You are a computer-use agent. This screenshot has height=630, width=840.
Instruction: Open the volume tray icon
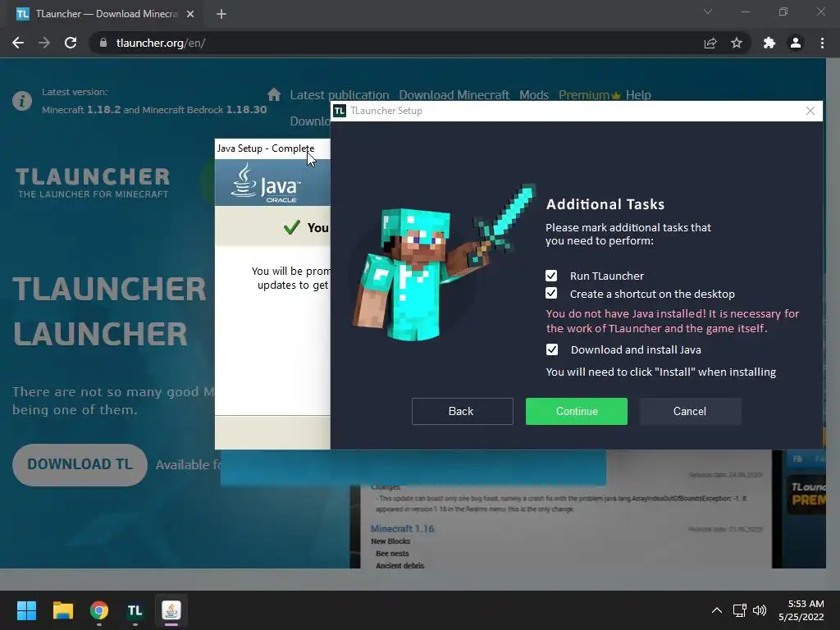coord(760,610)
